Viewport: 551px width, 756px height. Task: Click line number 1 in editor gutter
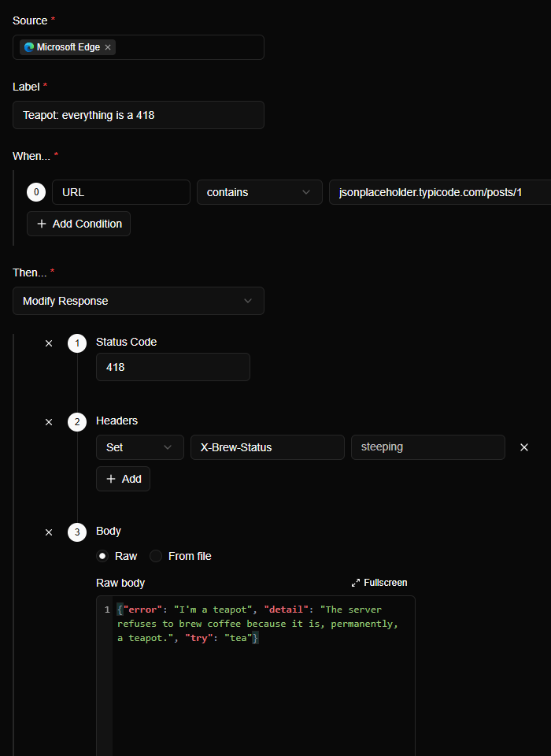point(107,610)
